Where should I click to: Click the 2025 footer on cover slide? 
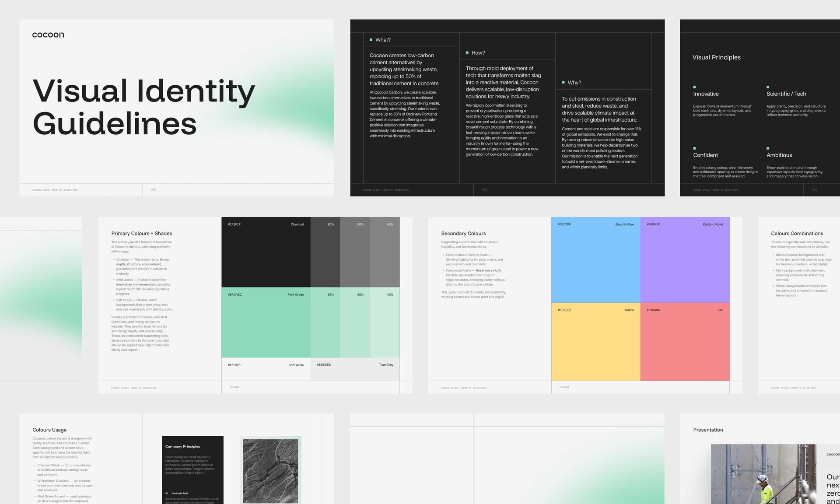point(154,190)
